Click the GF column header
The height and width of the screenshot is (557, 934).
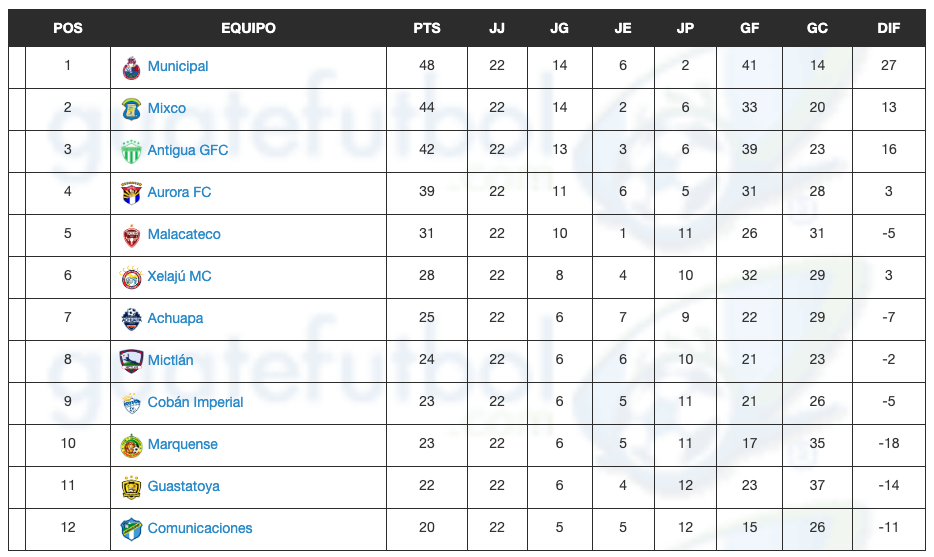point(750,28)
